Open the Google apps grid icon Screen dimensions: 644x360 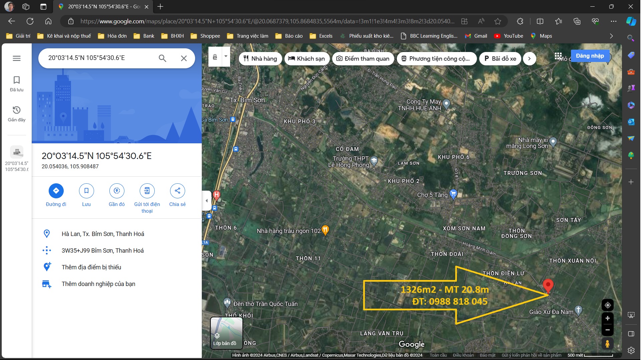558,56
